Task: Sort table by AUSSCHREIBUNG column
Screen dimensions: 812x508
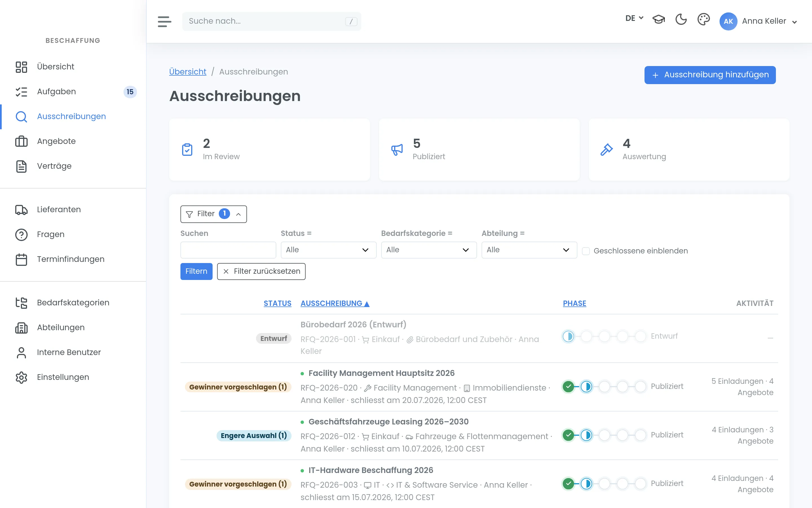Action: (335, 303)
